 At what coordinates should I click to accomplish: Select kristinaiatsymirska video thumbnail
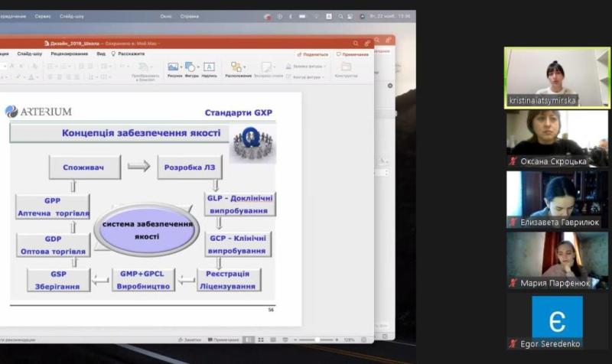point(557,78)
